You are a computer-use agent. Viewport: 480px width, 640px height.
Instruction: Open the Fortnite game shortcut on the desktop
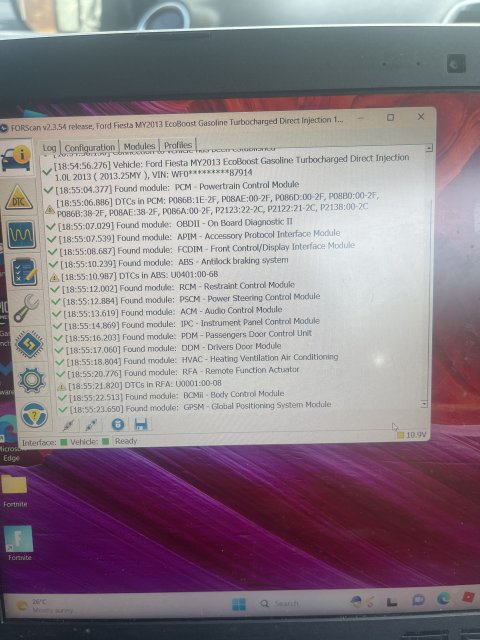(x=19, y=543)
